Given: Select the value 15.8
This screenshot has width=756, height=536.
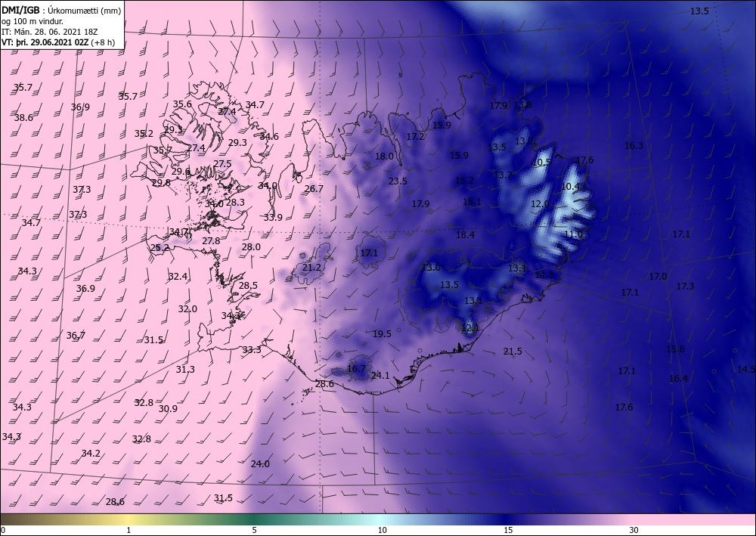Looking at the screenshot, I should coord(675,349).
